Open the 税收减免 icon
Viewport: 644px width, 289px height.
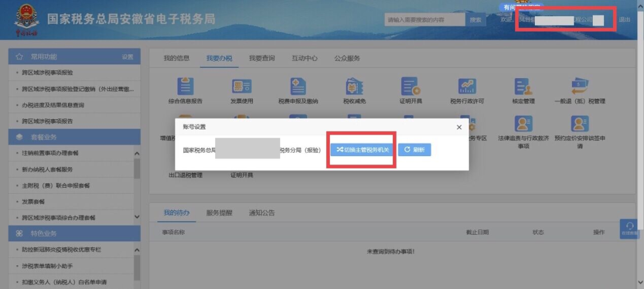pyautogui.click(x=355, y=86)
